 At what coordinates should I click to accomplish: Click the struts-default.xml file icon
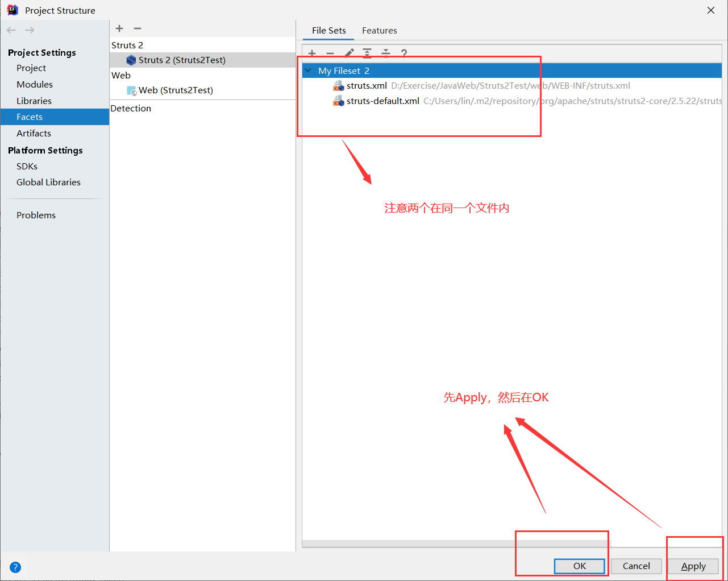click(x=339, y=101)
